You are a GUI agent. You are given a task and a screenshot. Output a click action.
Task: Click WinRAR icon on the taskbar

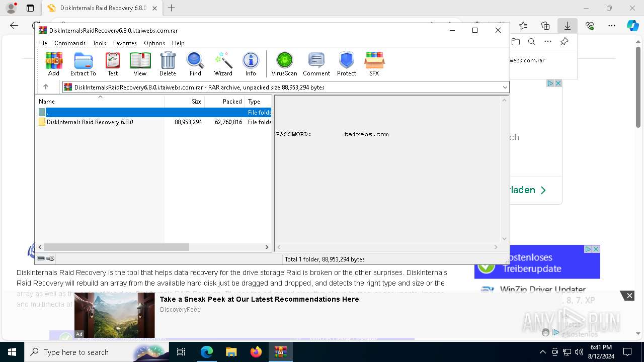click(x=281, y=352)
